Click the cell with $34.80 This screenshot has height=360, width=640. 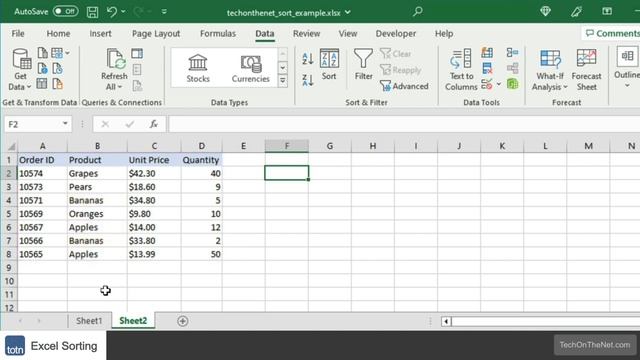pos(154,200)
